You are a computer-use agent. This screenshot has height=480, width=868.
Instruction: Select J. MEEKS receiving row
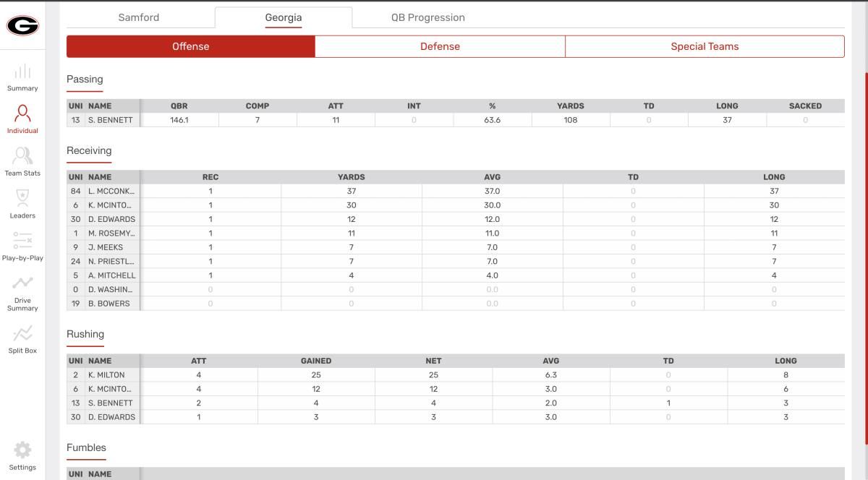pyautogui.click(x=456, y=247)
